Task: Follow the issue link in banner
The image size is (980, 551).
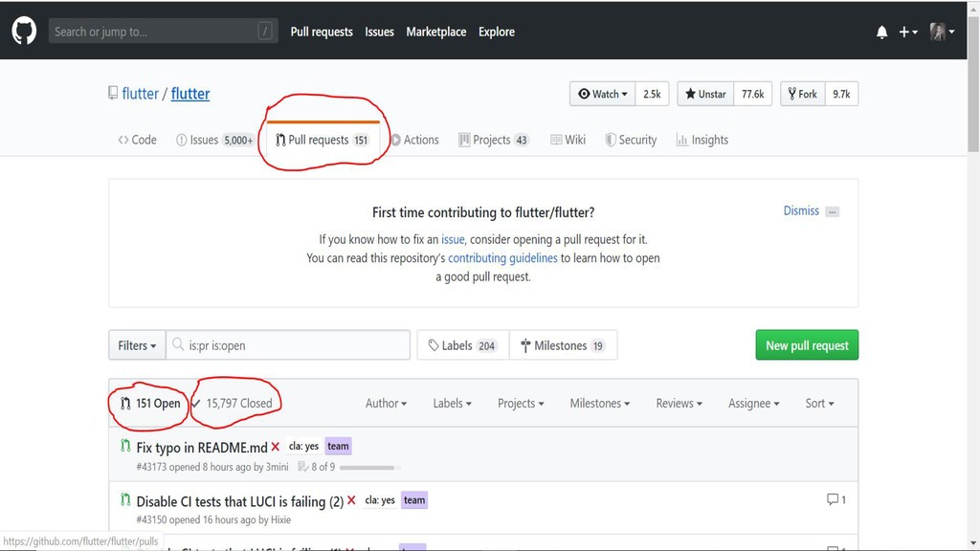Action: tap(453, 239)
